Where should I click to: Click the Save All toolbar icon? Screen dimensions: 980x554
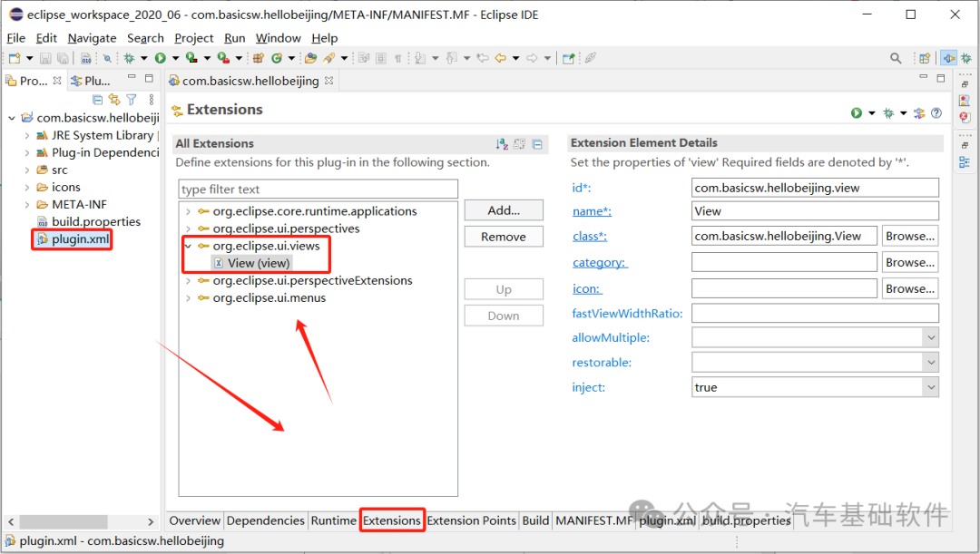point(64,58)
